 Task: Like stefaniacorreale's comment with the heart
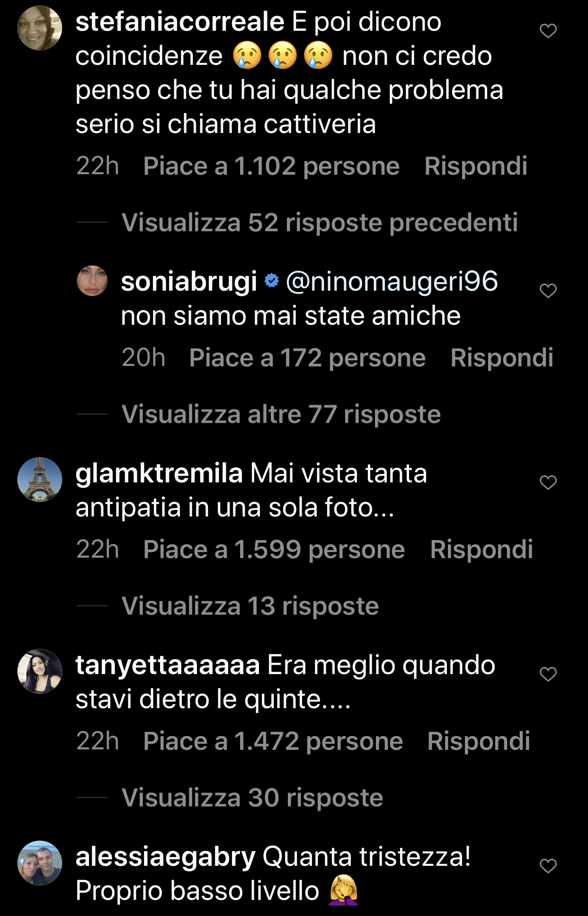(548, 31)
